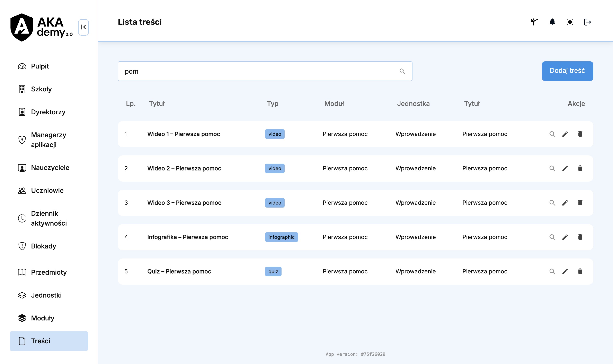This screenshot has height=364, width=613.
Task: Edit the Infografika – Pierwsza pomoc entry
Action: point(565,237)
